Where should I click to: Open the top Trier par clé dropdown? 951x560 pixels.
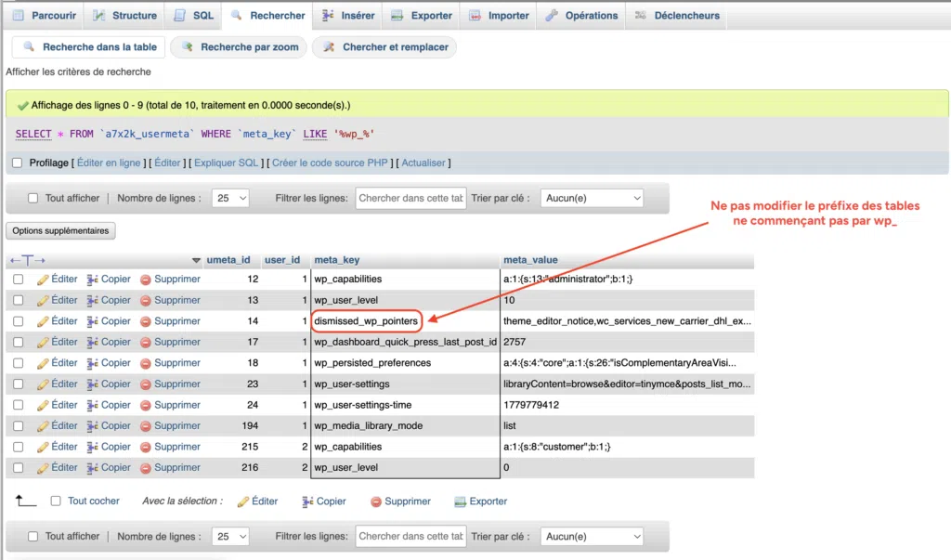tap(592, 198)
